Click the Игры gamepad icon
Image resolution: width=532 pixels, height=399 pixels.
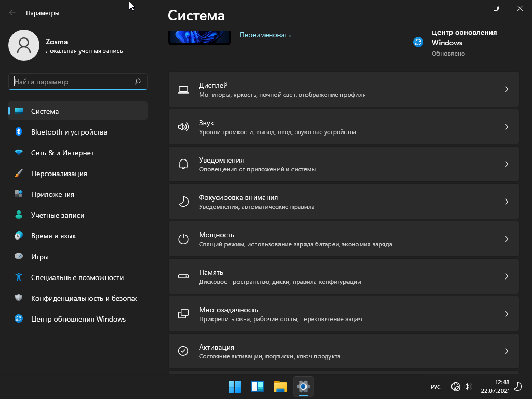tap(19, 257)
